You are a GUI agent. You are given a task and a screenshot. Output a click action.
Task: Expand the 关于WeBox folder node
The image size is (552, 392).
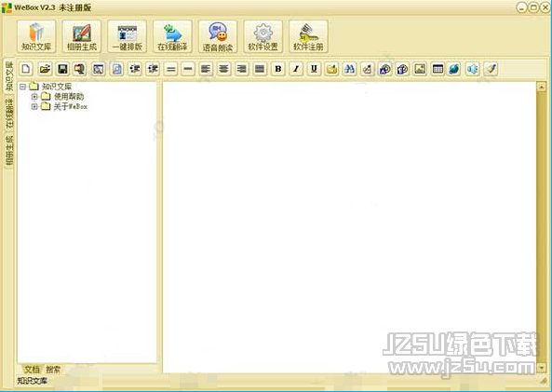coord(34,106)
